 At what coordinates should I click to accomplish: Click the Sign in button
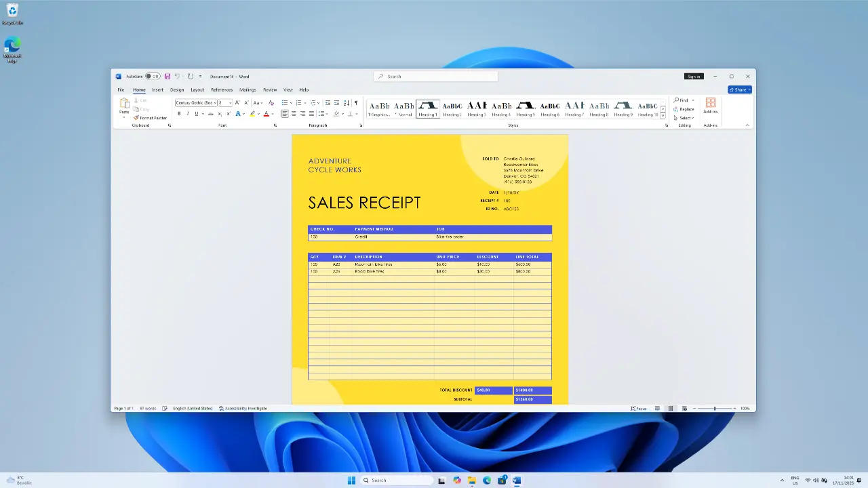pyautogui.click(x=694, y=77)
